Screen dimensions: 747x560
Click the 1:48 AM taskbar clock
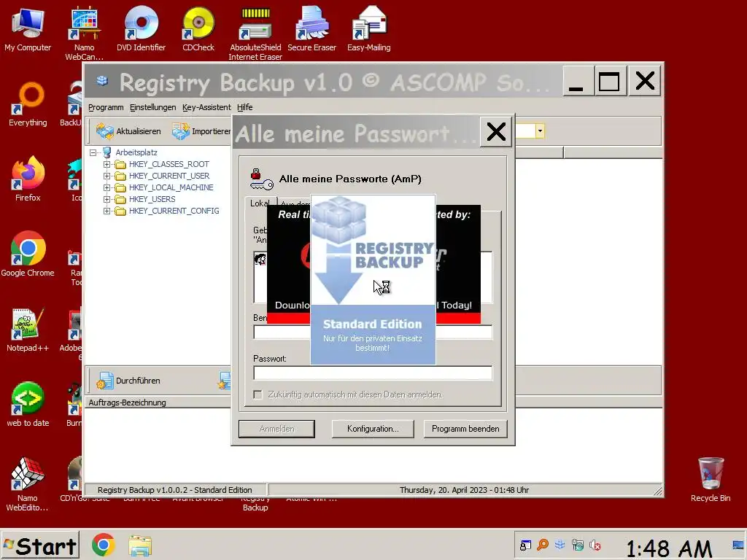[x=668, y=548]
